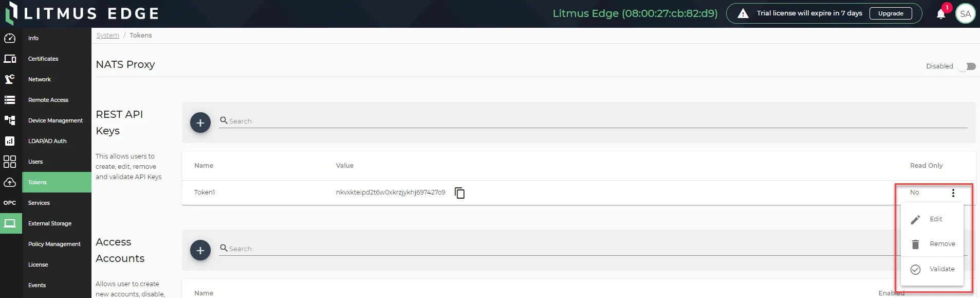
Task: Open the notifications bell
Action: point(941,14)
